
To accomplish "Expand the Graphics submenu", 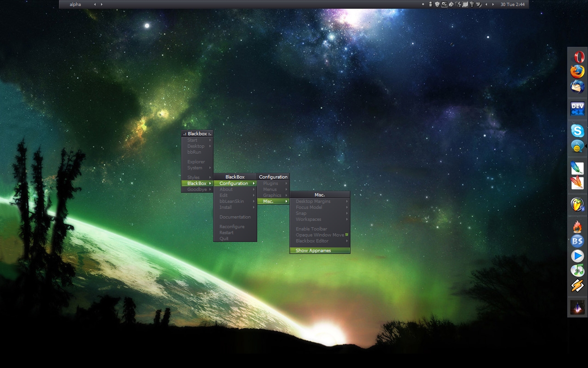I will tap(273, 195).
